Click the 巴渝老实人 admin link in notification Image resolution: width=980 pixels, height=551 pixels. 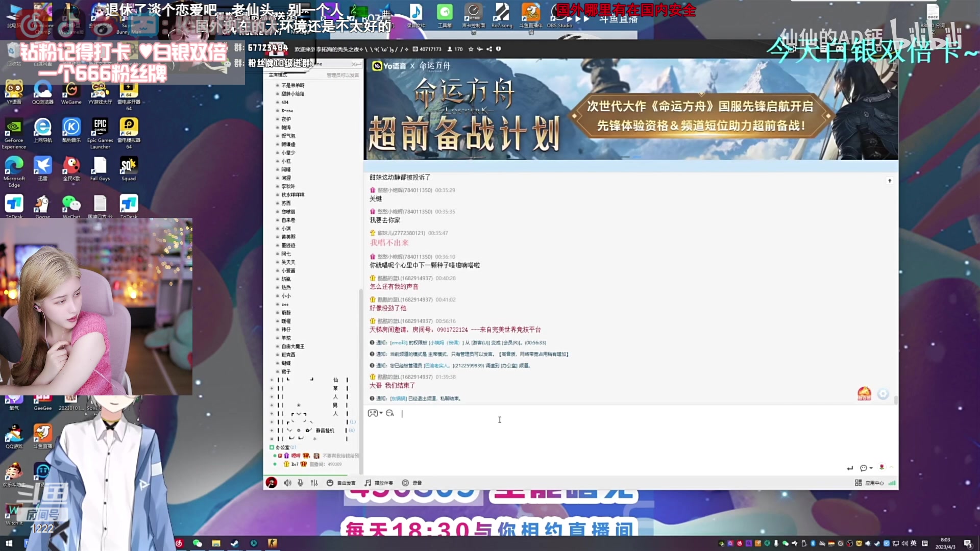(x=437, y=365)
